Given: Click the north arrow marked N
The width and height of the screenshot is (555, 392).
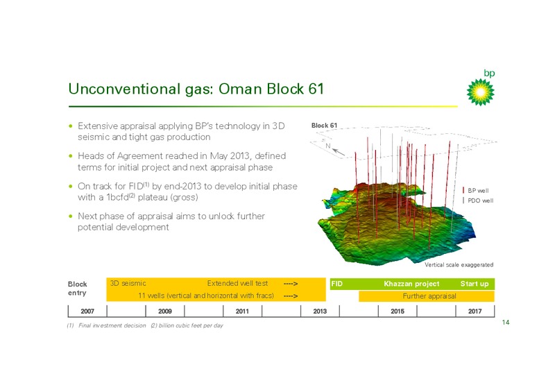Looking at the screenshot, I should click(335, 149).
